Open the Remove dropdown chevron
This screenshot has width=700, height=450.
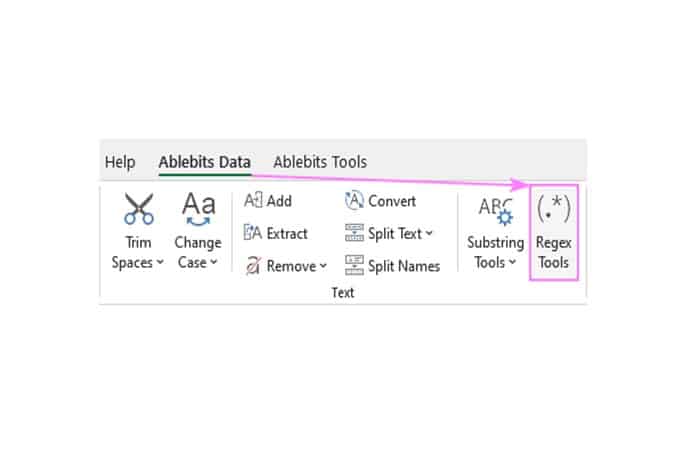click(x=323, y=266)
